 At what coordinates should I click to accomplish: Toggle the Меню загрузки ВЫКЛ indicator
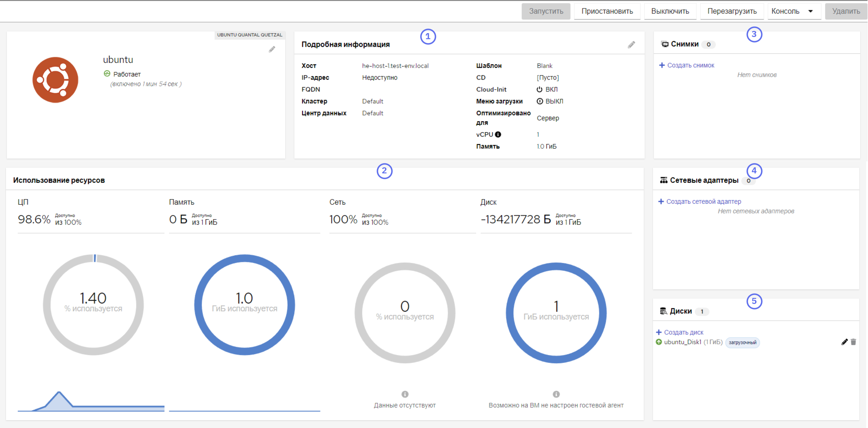coord(540,101)
